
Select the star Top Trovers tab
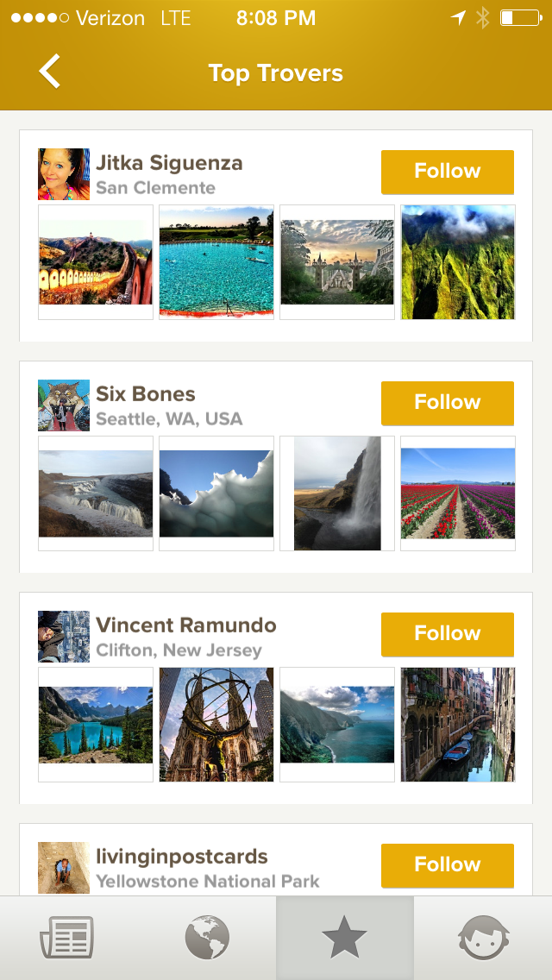[x=344, y=938]
